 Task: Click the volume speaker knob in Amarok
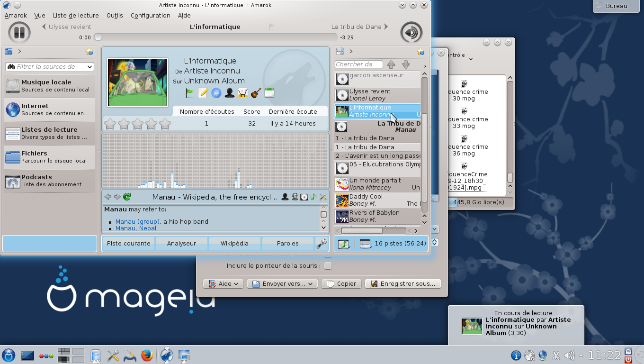click(x=411, y=33)
